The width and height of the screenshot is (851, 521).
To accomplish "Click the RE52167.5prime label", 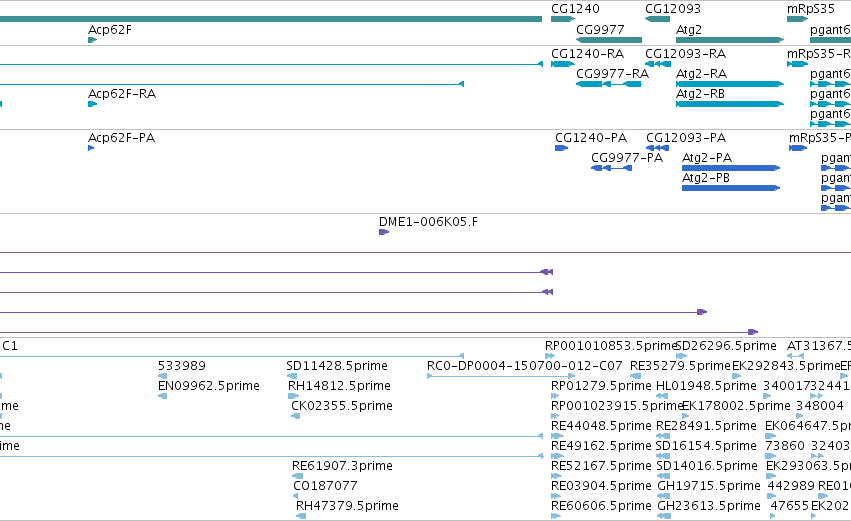I will coord(600,465).
